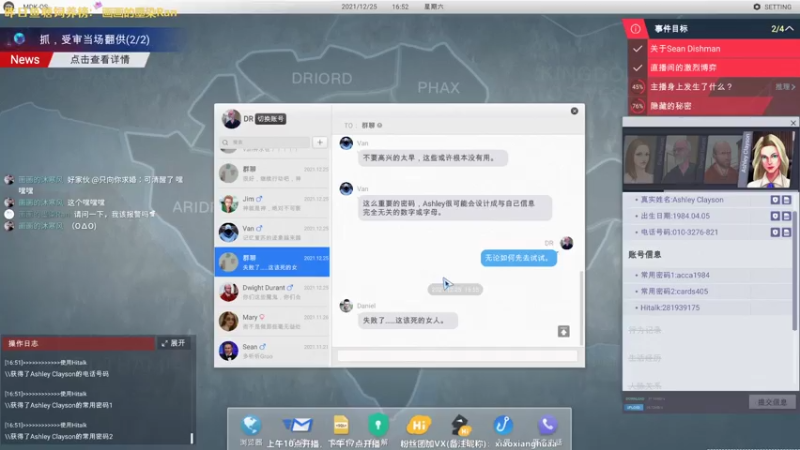This screenshot has width=800, height=450.
Task: Select the highlighted 群聊 conversation
Action: (x=272, y=262)
